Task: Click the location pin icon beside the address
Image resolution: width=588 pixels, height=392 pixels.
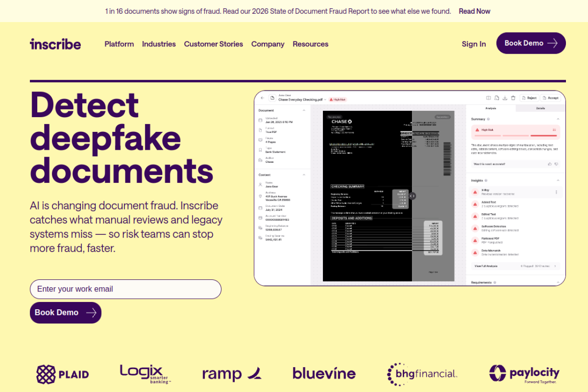Action: click(x=260, y=196)
